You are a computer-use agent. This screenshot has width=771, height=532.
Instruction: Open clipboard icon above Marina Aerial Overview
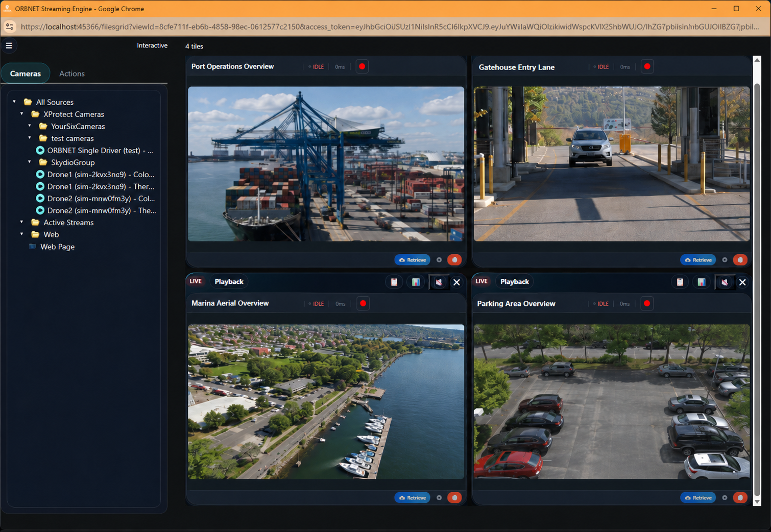tap(394, 282)
